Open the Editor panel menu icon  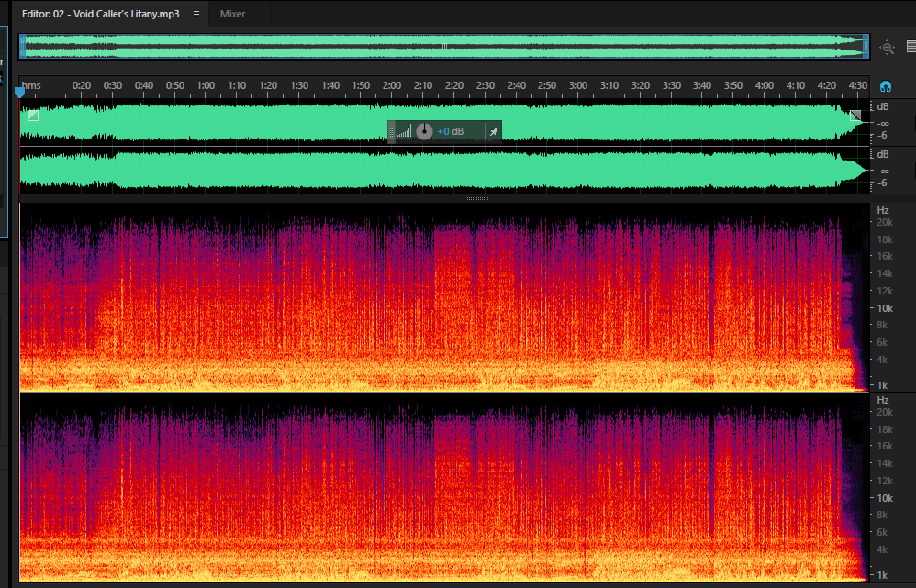(196, 14)
